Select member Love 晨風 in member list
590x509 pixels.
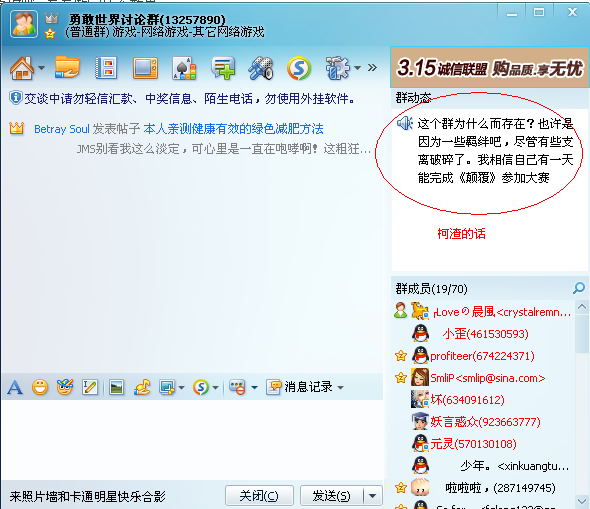pos(483,312)
